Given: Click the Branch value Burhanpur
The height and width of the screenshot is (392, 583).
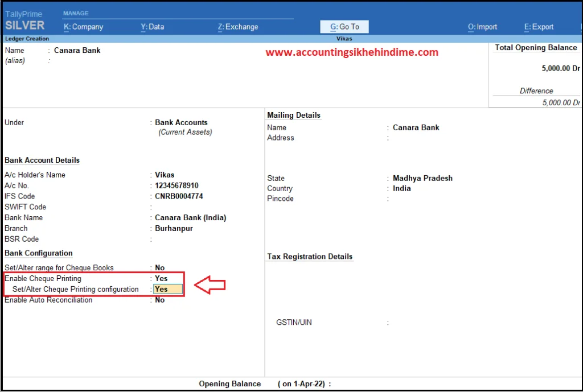Looking at the screenshot, I should tap(174, 229).
